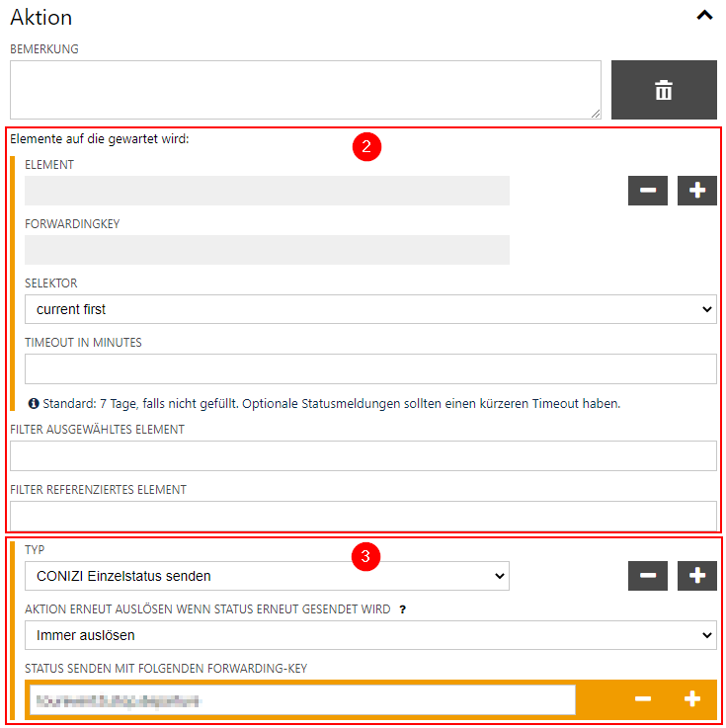726x728 pixels.
Task: Add a forwarding key with the orange plus
Action: click(x=692, y=699)
